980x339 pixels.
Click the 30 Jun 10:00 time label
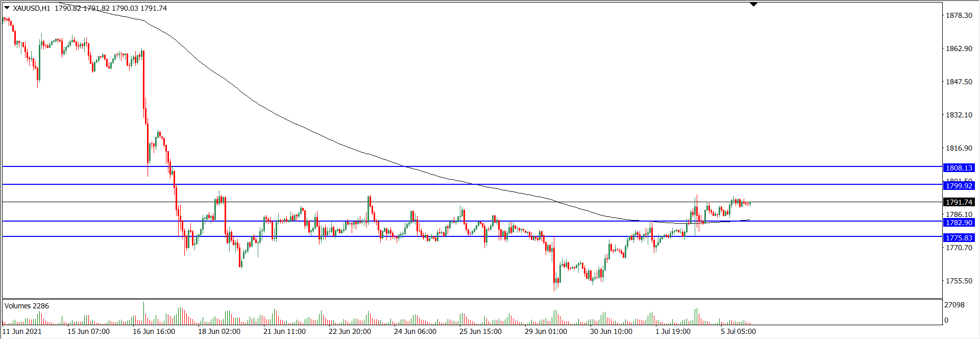tap(611, 331)
